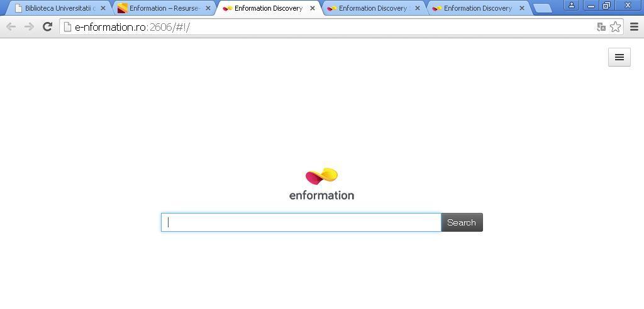Viewport: 644px width, 309px height.
Task: Open the hamburger menu on the page
Action: (x=619, y=57)
